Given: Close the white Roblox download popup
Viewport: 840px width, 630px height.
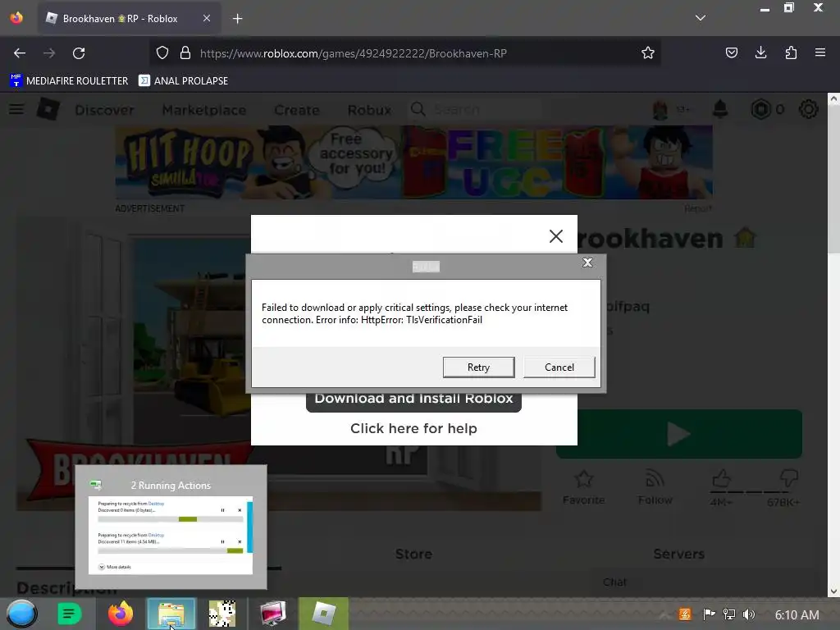Looking at the screenshot, I should [555, 236].
